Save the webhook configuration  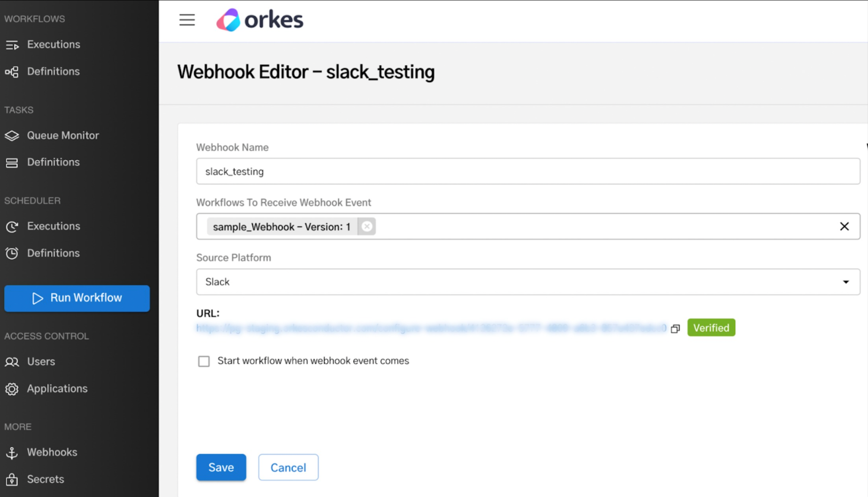point(221,467)
